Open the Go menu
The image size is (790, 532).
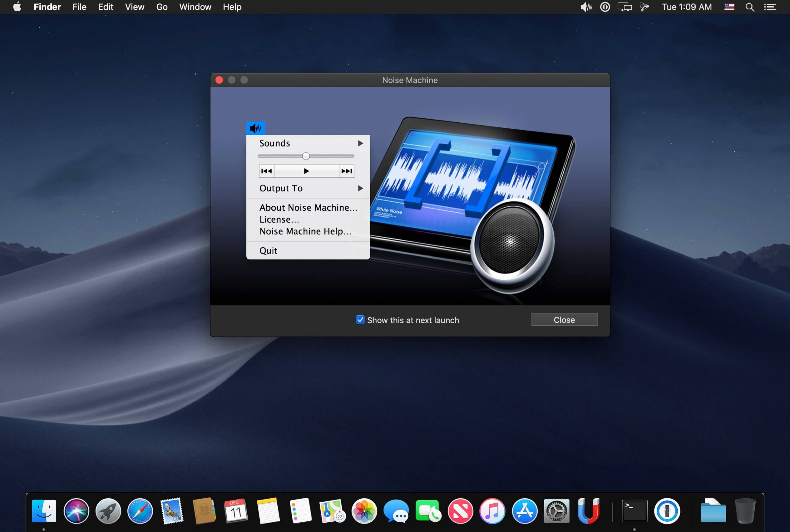[162, 7]
